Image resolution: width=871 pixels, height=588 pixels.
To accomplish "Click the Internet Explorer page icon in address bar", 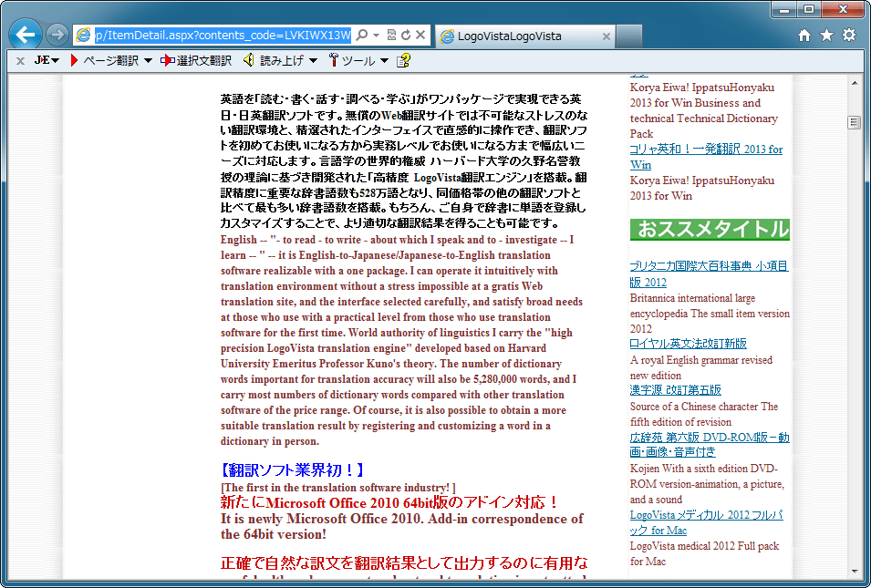I will (83, 36).
